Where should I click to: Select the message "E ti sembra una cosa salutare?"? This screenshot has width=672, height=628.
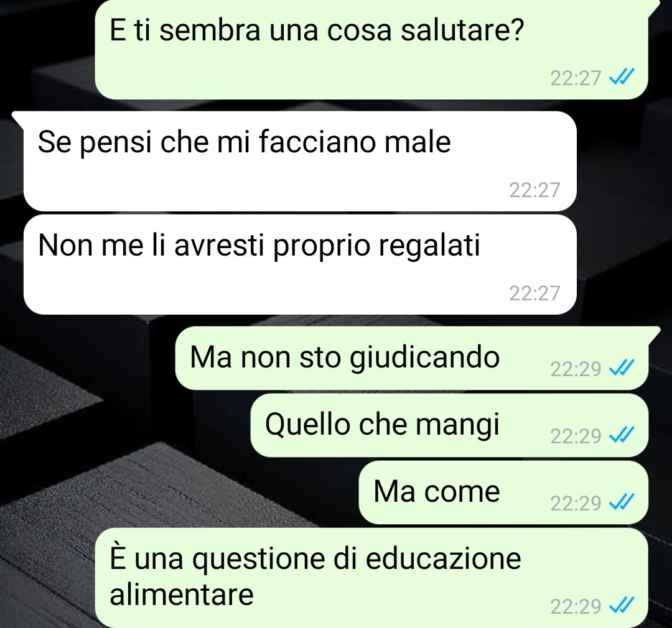pos(371,50)
